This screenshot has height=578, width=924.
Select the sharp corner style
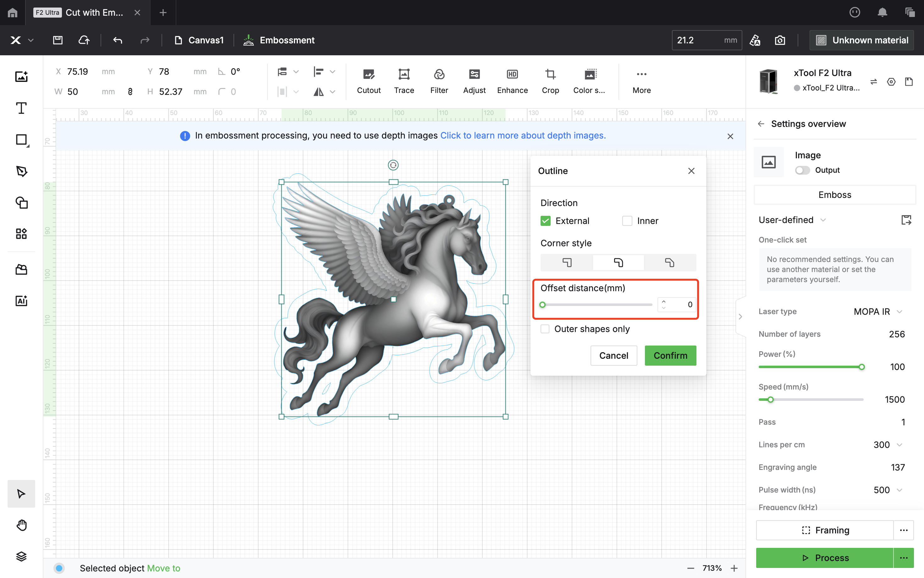(567, 262)
